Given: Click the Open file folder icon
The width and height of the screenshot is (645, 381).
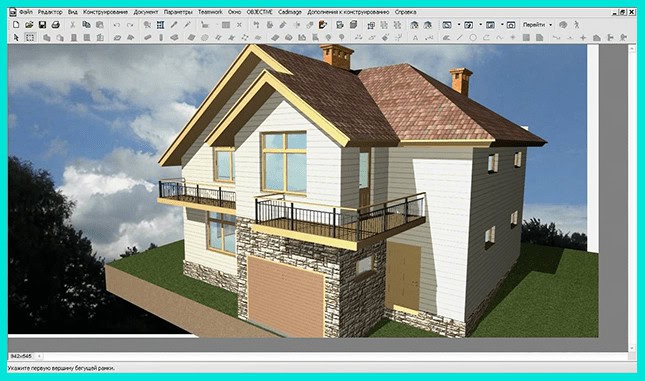Looking at the screenshot, I should [x=29, y=25].
